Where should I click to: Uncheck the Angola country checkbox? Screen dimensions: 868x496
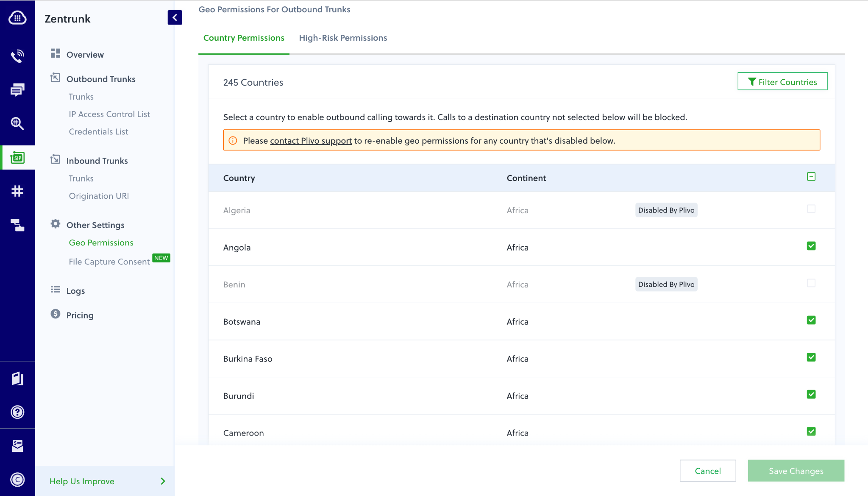tap(811, 246)
